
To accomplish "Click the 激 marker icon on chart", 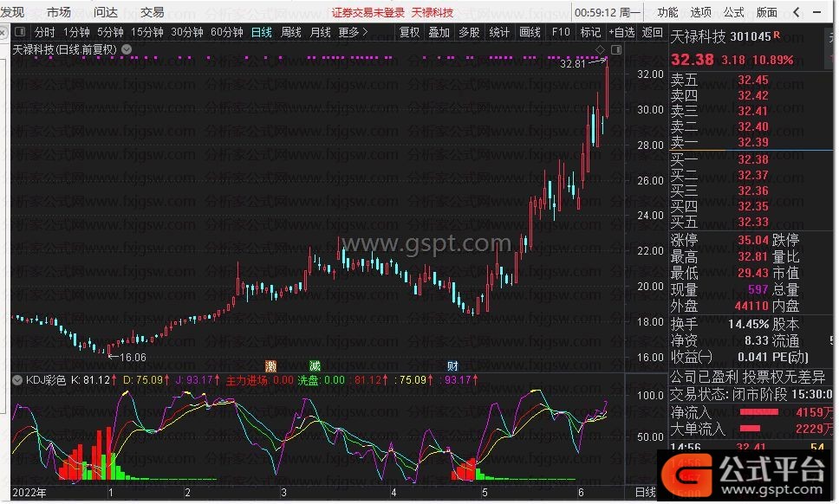I will [x=270, y=366].
